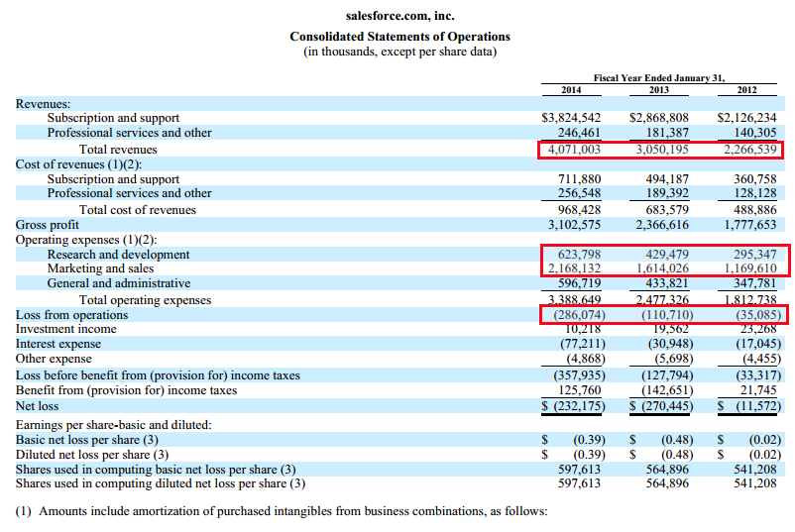Select marketing and sales value 1,614,026
The image size is (795, 532).
[x=662, y=268]
